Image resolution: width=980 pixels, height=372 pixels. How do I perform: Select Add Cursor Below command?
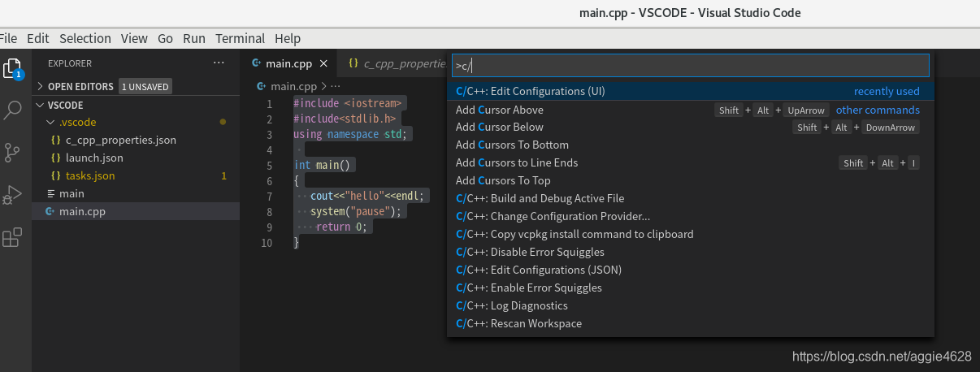691,127
